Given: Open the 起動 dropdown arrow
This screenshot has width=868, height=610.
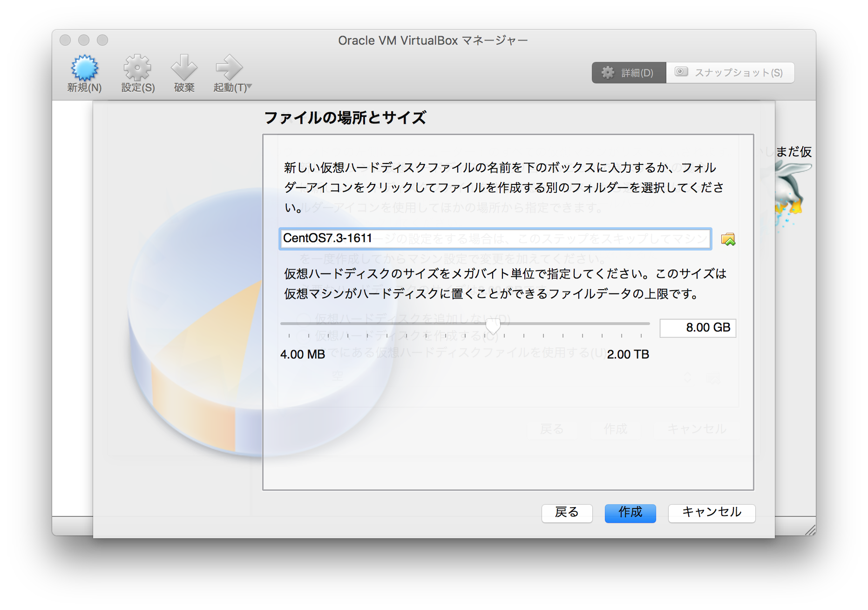Looking at the screenshot, I should [249, 85].
